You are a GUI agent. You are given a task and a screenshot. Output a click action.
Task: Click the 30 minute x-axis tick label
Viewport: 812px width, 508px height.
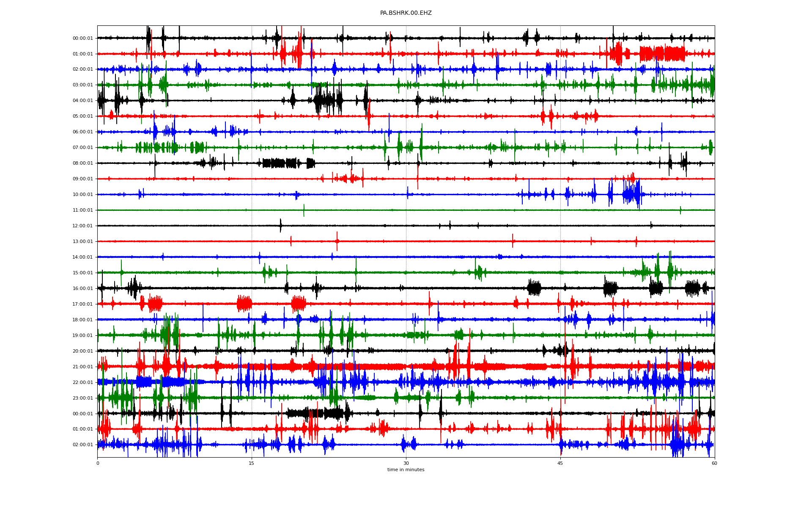(406, 463)
